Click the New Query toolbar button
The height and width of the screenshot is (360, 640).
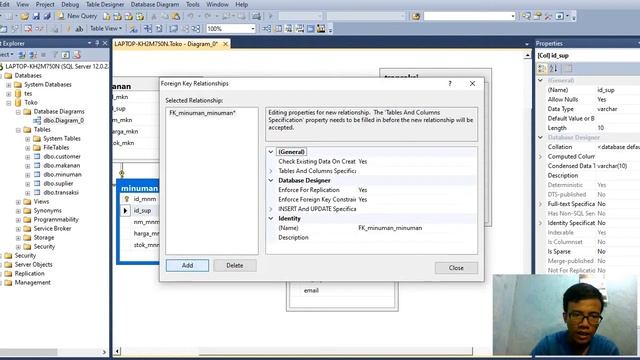pyautogui.click(x=77, y=16)
